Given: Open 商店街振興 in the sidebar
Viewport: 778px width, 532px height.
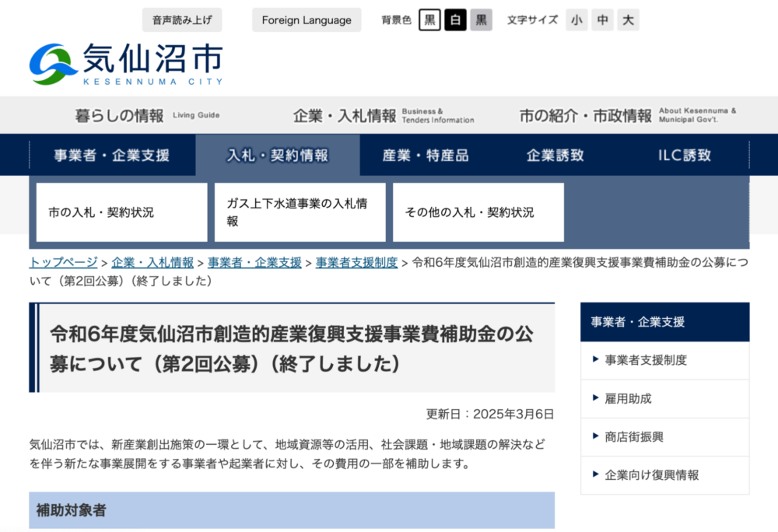Looking at the screenshot, I should point(665,437).
